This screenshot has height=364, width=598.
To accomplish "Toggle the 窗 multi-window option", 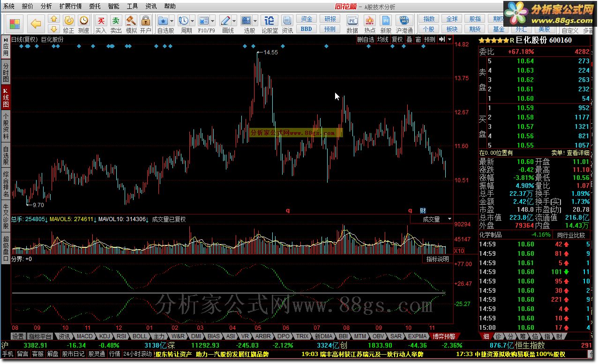I will pyautogui.click(x=418, y=40).
